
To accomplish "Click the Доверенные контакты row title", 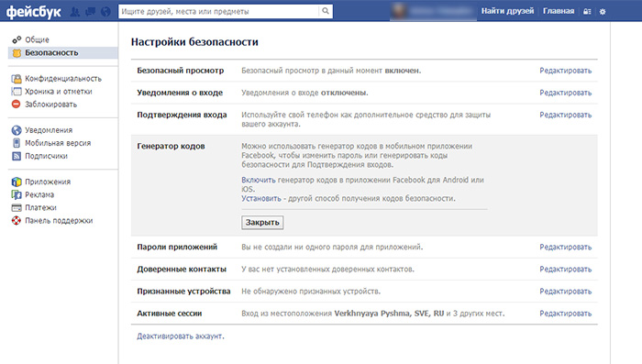I will (x=182, y=269).
